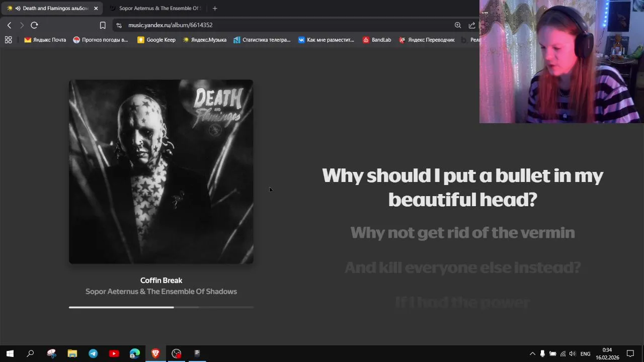This screenshot has width=644, height=362.
Task: Switch to Sopor Aeternus browser tab
Action: pyautogui.click(x=155, y=8)
